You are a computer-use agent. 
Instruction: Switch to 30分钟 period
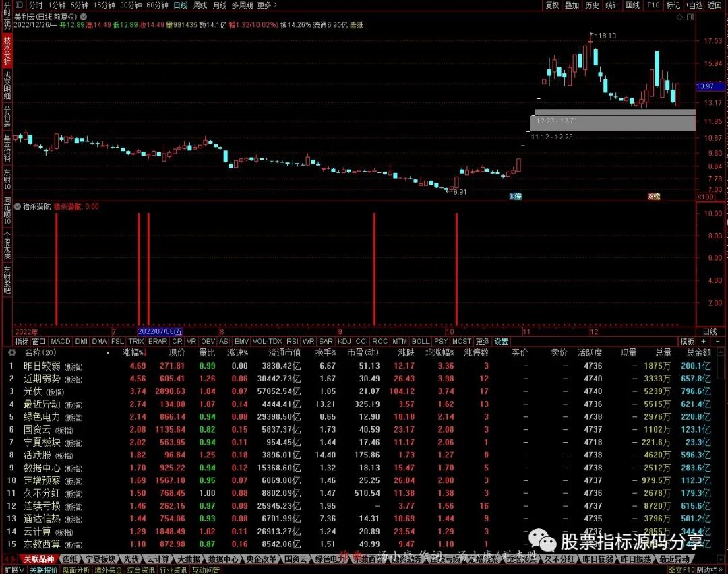point(131,5)
